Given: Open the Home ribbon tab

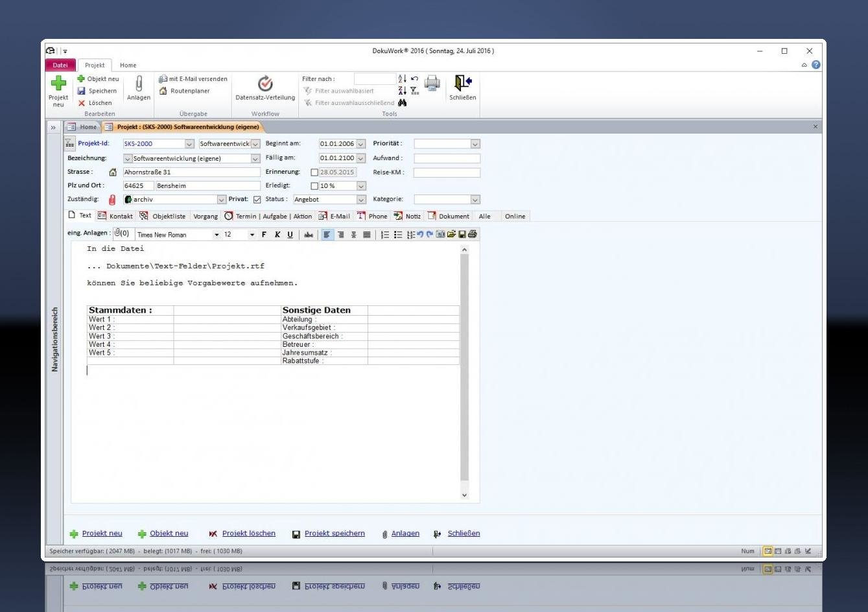Looking at the screenshot, I should tap(128, 65).
